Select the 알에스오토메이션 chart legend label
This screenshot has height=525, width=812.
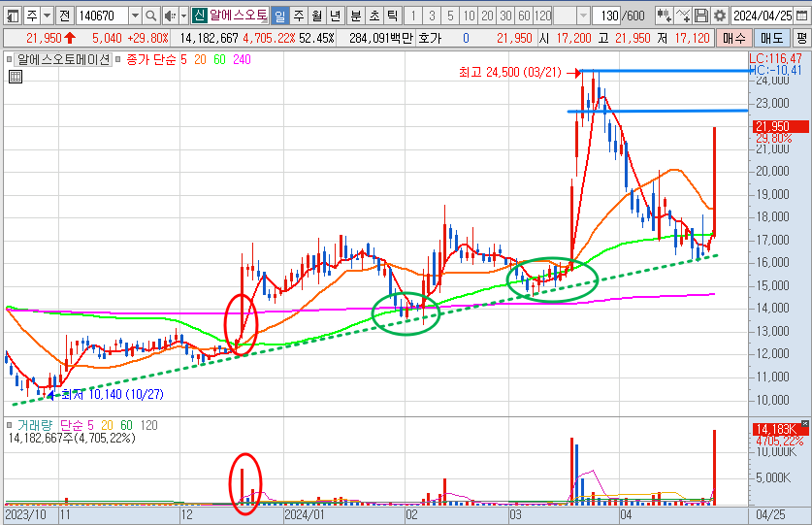(x=63, y=59)
